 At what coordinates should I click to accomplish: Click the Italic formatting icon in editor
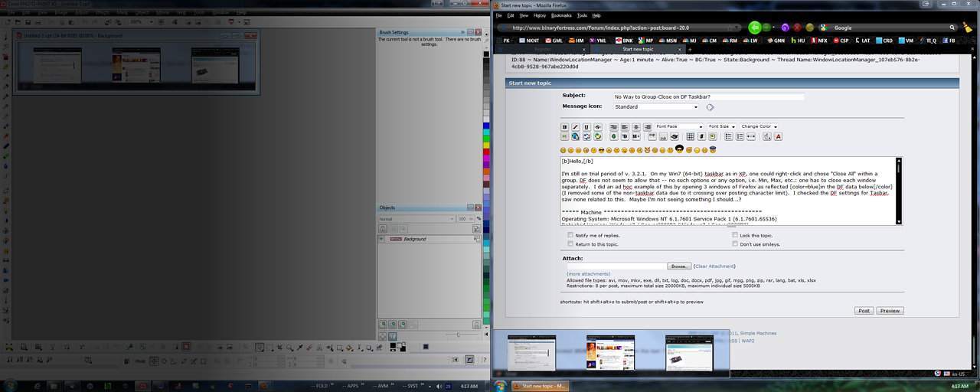click(x=576, y=127)
